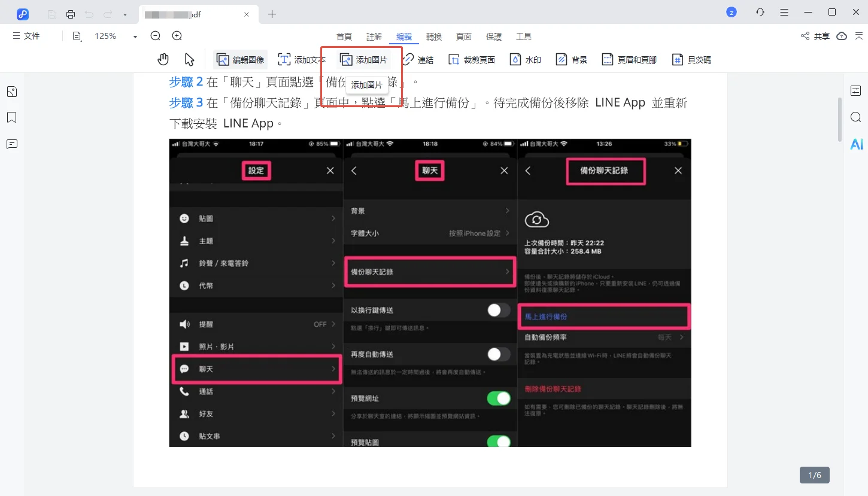The image size is (868, 496).
Task: Select the 編輯 tab
Action: [x=404, y=36]
